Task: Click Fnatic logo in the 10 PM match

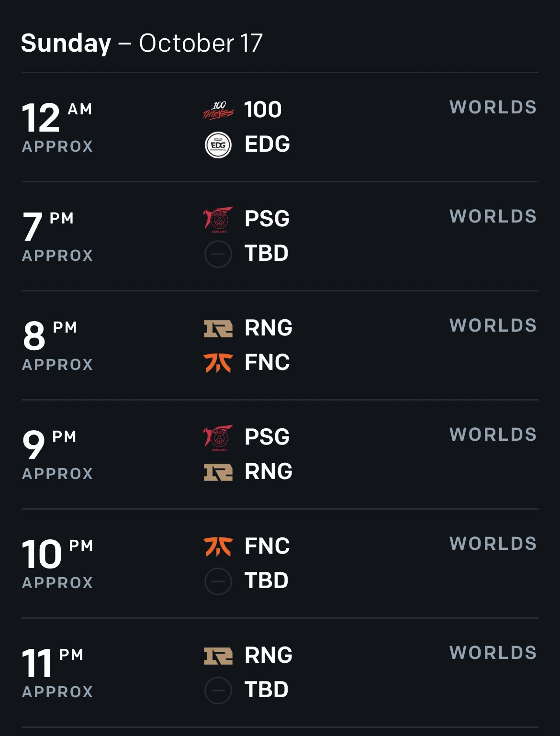Action: tap(218, 546)
